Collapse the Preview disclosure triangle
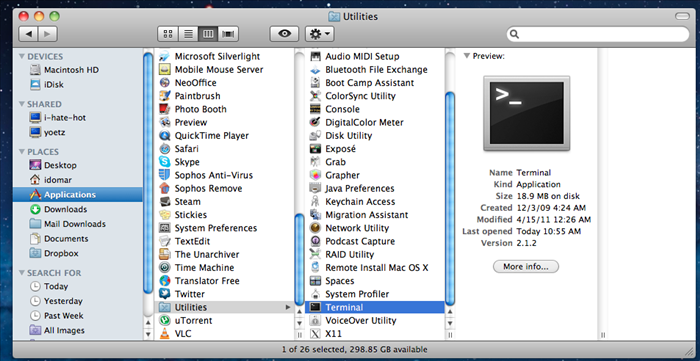Viewport: 700px width, 361px height. coord(467,56)
